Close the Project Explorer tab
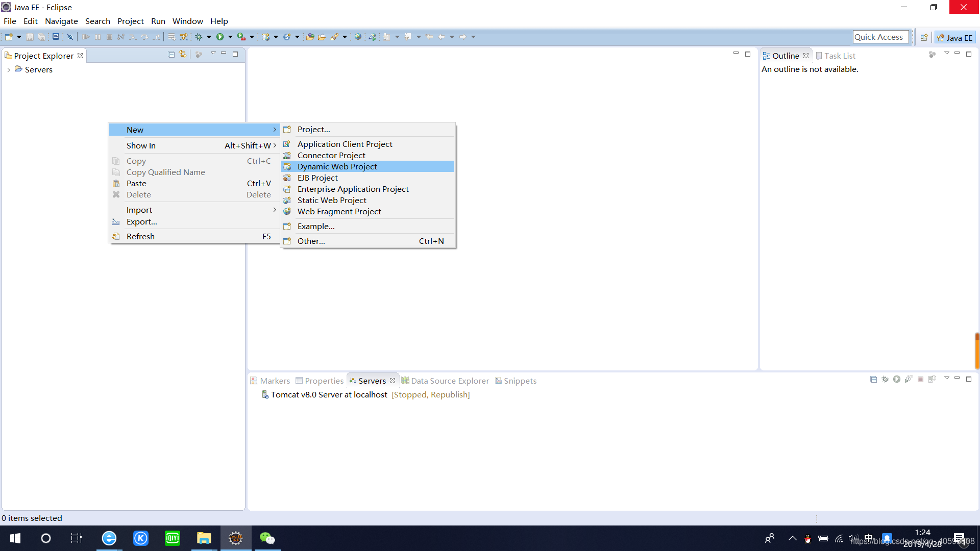980x551 pixels. 80,56
